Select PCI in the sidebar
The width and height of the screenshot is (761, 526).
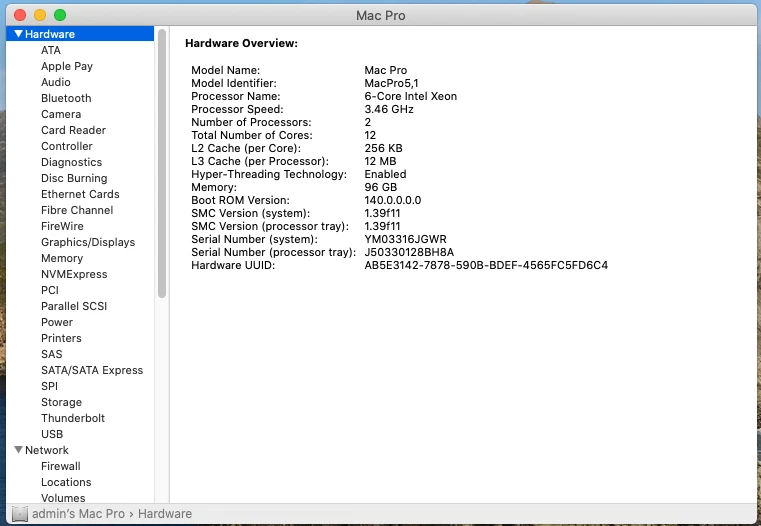[x=50, y=290]
